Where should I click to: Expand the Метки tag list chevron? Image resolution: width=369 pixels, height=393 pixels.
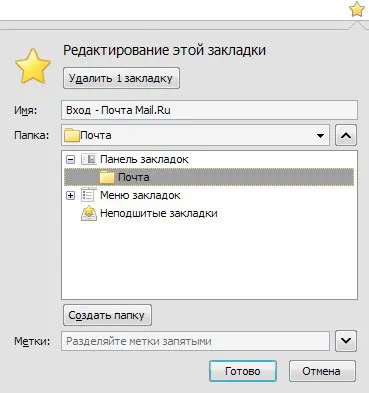click(x=346, y=341)
